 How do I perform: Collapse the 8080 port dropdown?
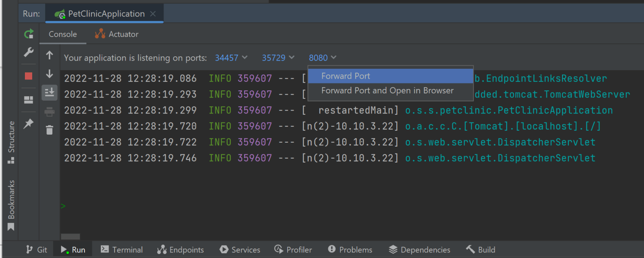(323, 58)
